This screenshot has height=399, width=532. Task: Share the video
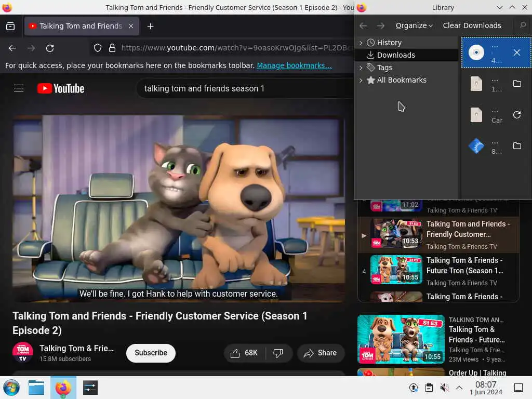(321, 353)
